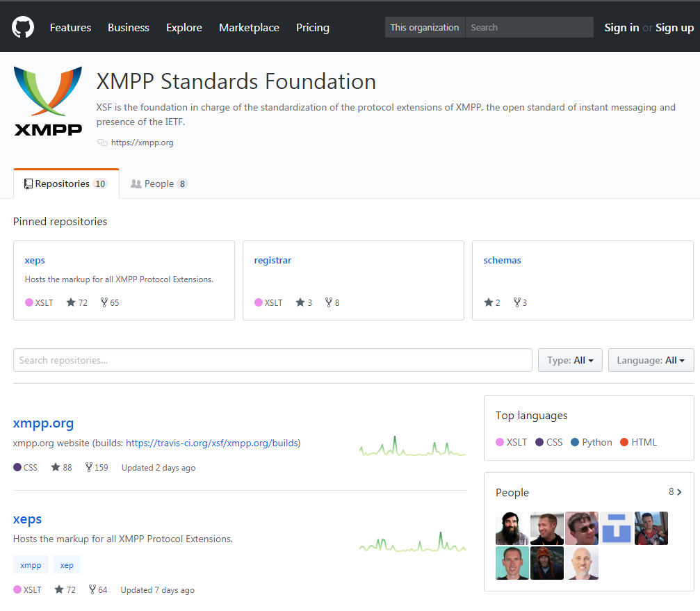Open the teal background member avatar
The image size is (700, 611).
point(512,563)
